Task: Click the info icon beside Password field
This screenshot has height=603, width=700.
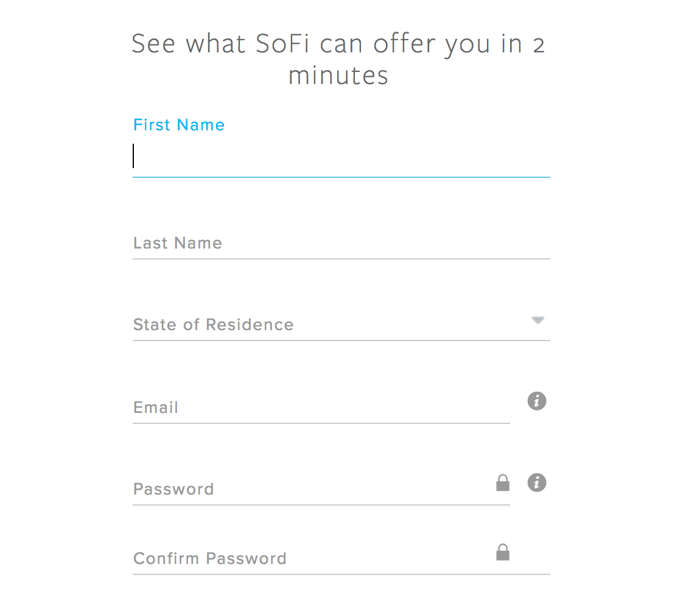Action: [537, 482]
